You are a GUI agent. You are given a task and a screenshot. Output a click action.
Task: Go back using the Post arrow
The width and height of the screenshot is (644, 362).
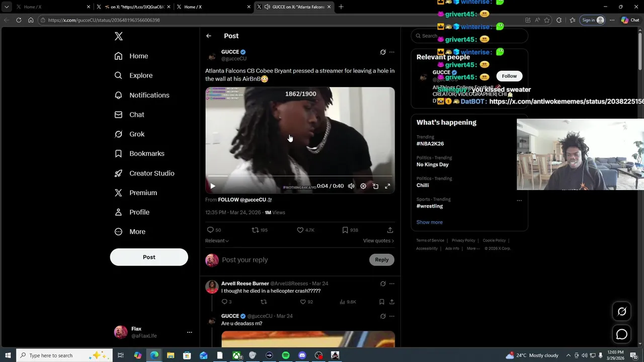coord(209,36)
